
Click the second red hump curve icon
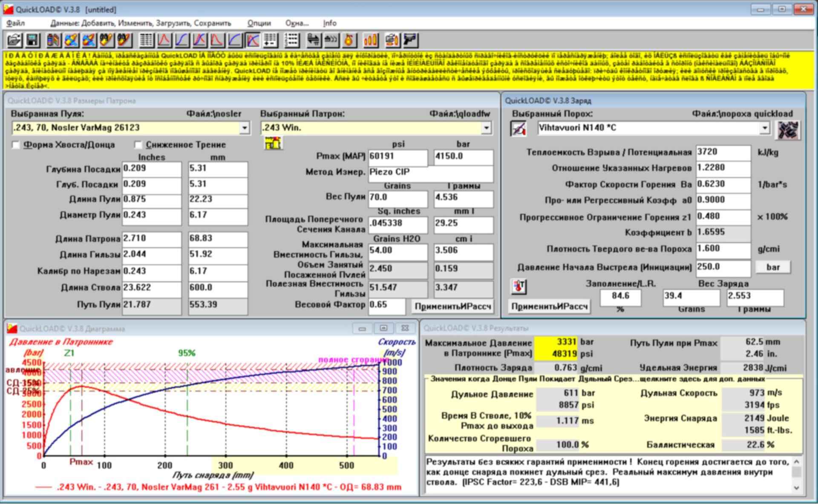point(217,40)
